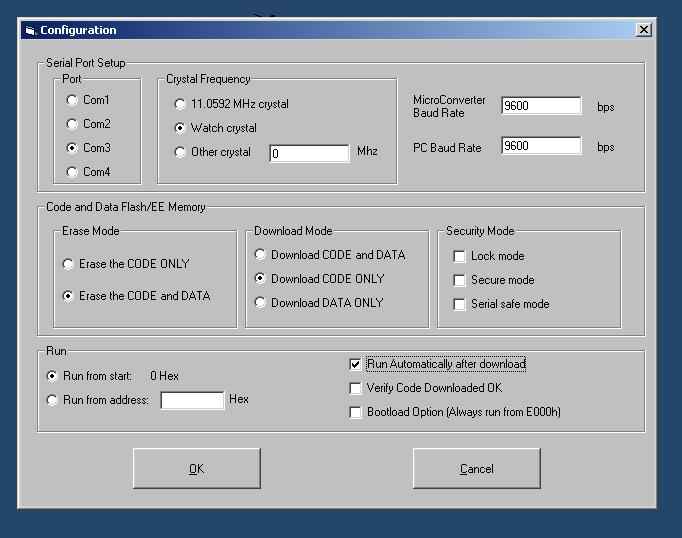682x538 pixels.
Task: Click the PC Baud Rate field
Action: (540, 146)
